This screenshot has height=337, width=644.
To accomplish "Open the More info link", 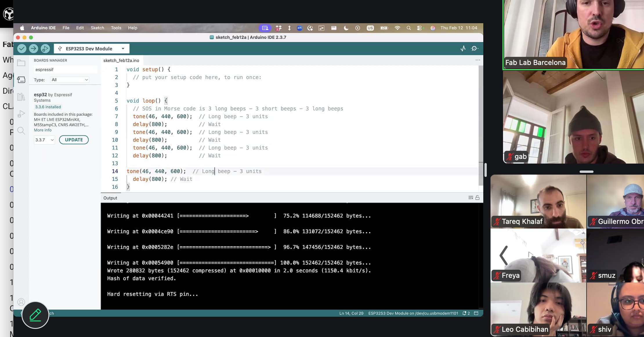I will tap(43, 130).
